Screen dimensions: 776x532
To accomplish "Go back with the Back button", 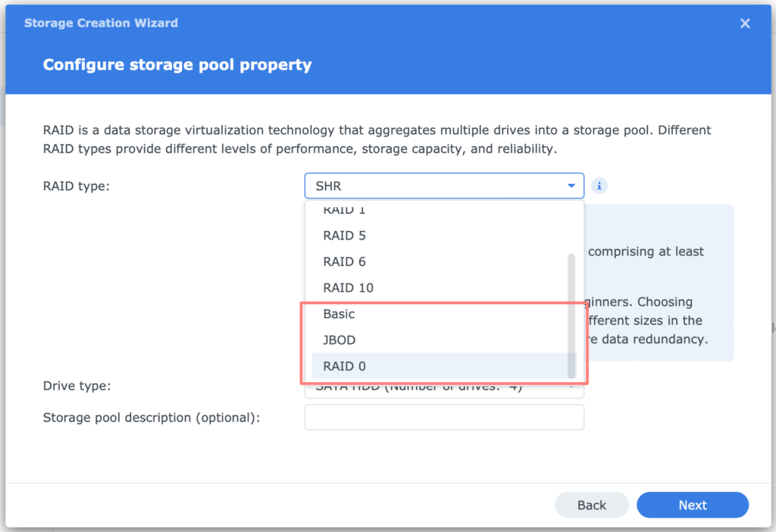I will 591,505.
